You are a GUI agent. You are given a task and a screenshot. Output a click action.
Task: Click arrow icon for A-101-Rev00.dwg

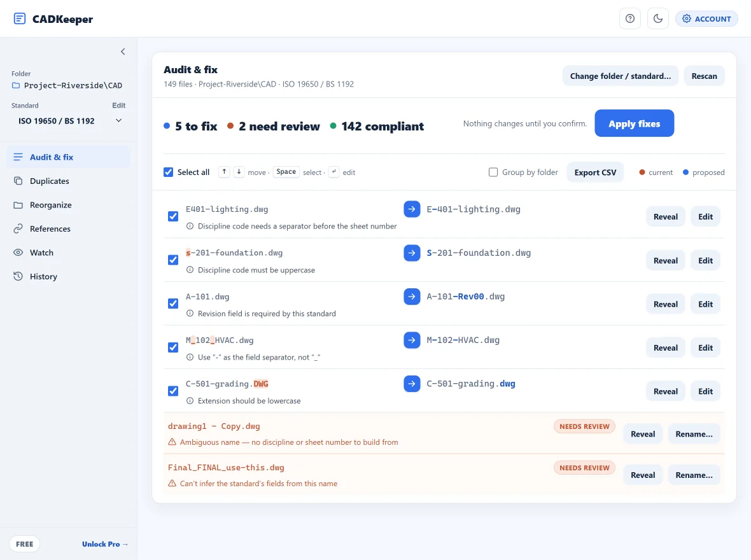coord(412,296)
